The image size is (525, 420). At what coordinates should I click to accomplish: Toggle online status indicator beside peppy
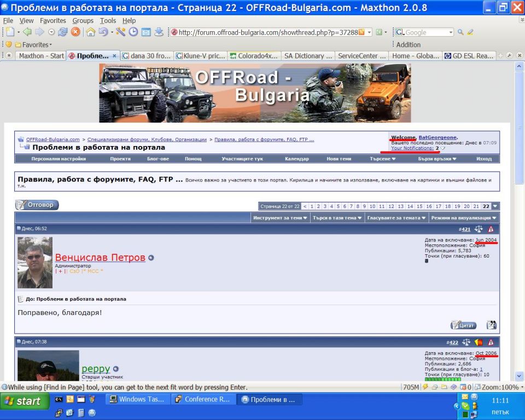(x=116, y=369)
